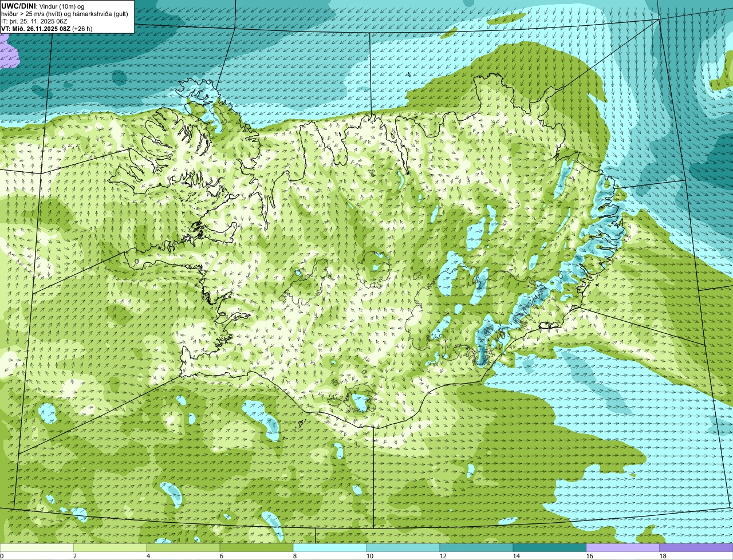Viewport: 733px width, 560px height.
Task: Click the '8' label on the color scale
Action: (295, 556)
